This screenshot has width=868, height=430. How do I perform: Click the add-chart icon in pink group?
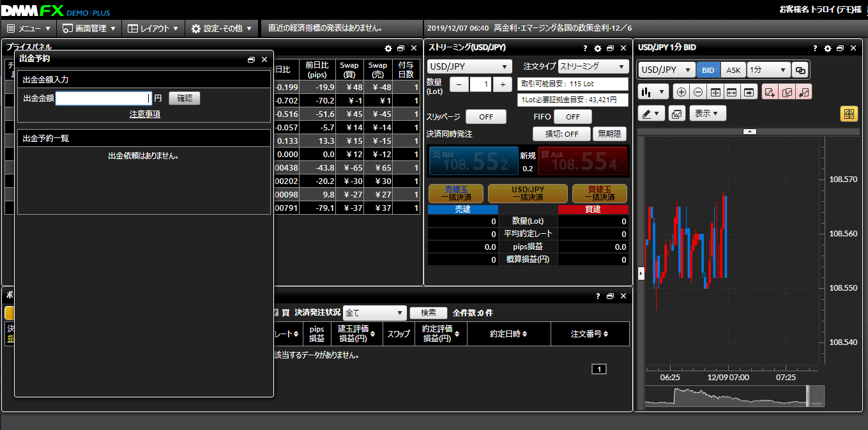(770, 92)
